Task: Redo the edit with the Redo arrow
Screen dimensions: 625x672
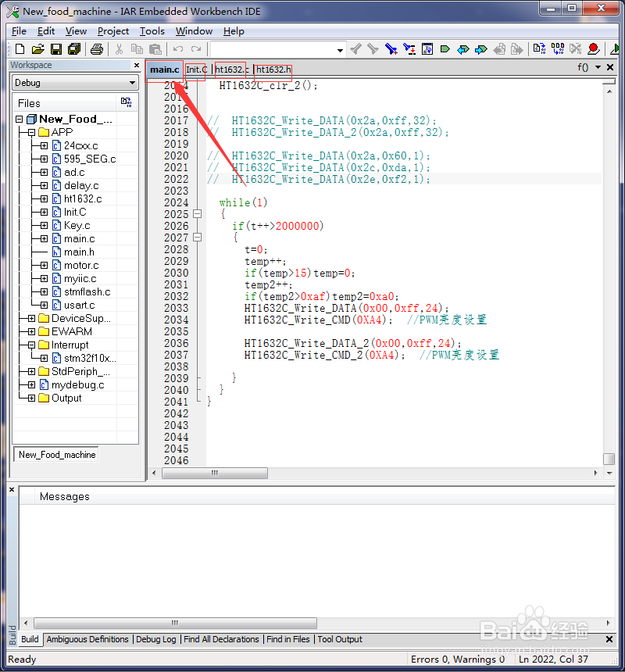Action: pos(196,49)
